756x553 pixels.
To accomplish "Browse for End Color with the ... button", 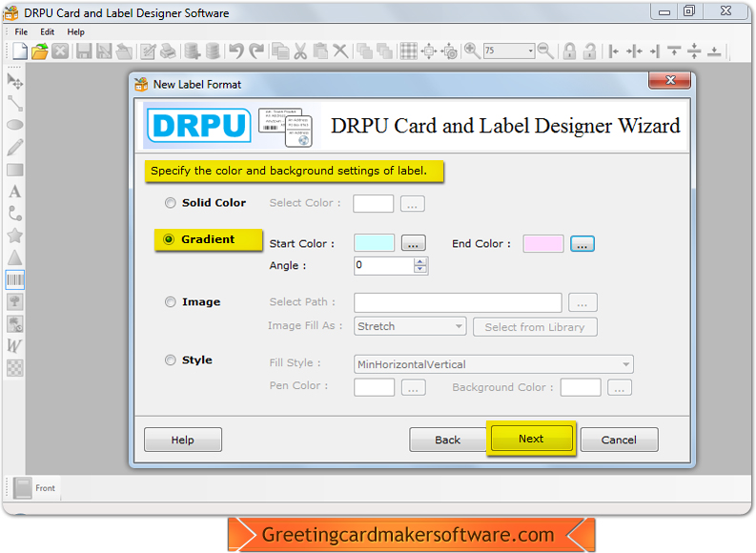I will pos(582,244).
